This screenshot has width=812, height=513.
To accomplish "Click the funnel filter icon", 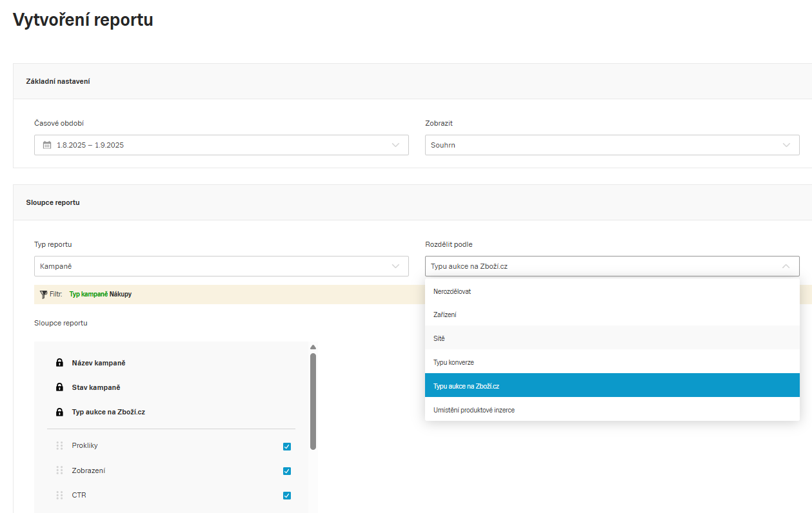I will pyautogui.click(x=43, y=295).
